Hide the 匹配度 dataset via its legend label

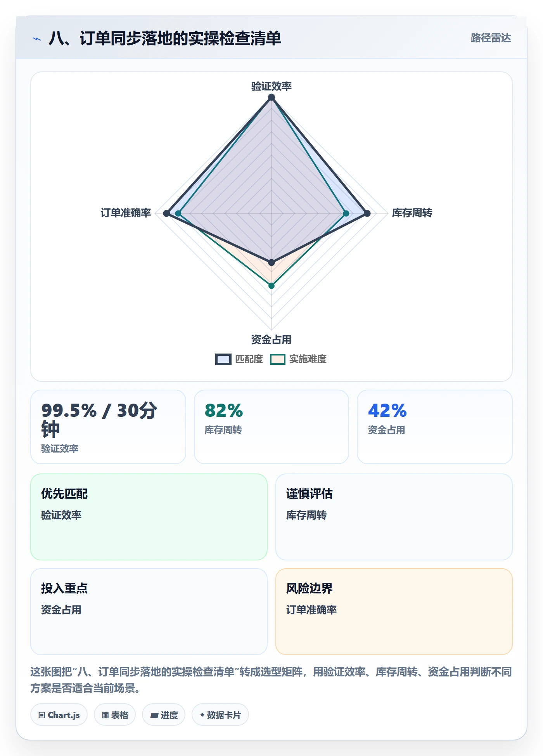pyautogui.click(x=249, y=359)
